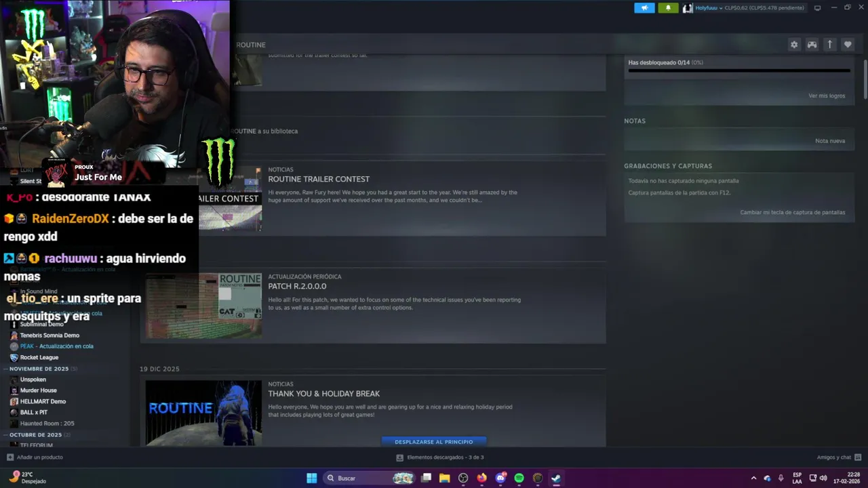Screen dimensions: 868x488
Task: Open weather widget 23°C Despejado
Action: pos(27,478)
